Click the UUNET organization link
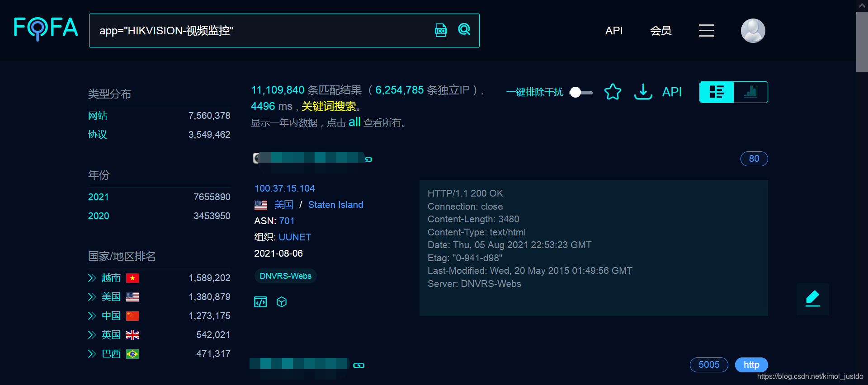This screenshot has height=385, width=868. [x=295, y=237]
